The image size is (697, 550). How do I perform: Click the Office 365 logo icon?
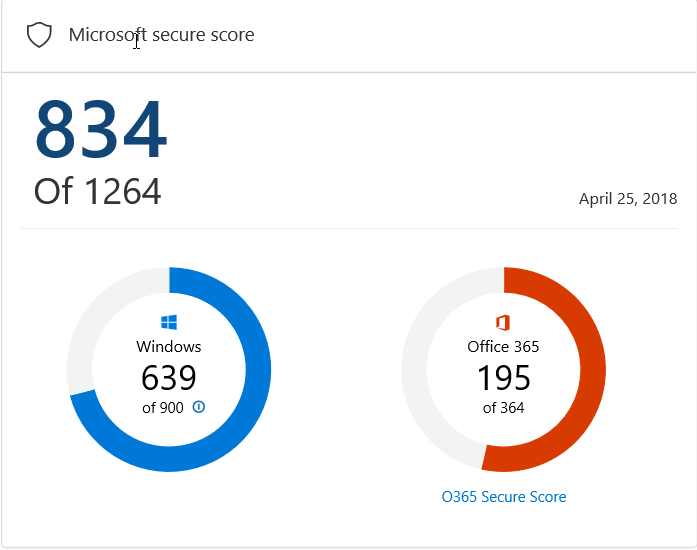click(503, 322)
